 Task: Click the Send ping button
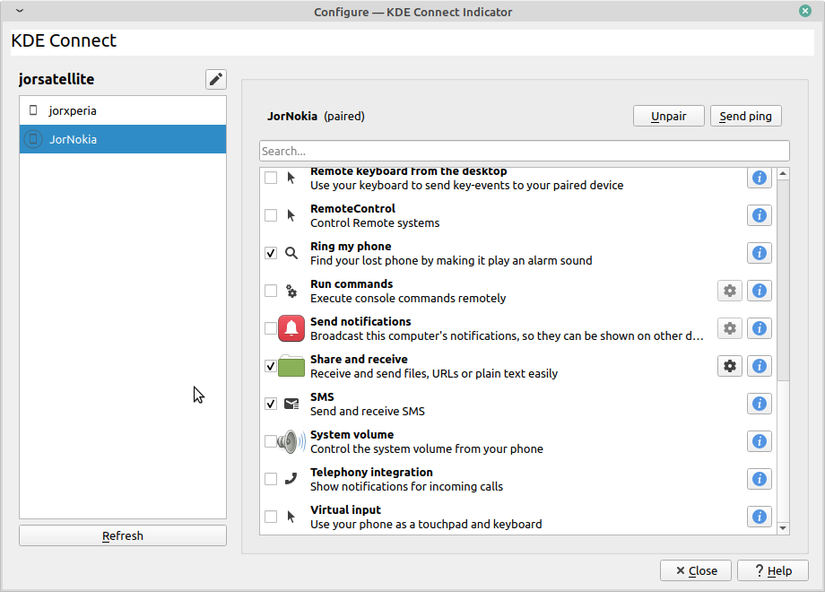click(x=746, y=116)
